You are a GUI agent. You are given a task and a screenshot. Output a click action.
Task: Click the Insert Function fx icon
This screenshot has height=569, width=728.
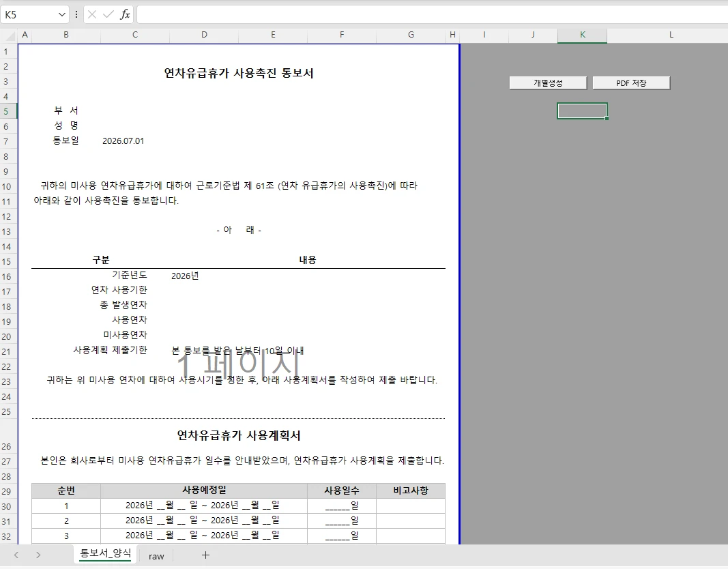pos(125,15)
